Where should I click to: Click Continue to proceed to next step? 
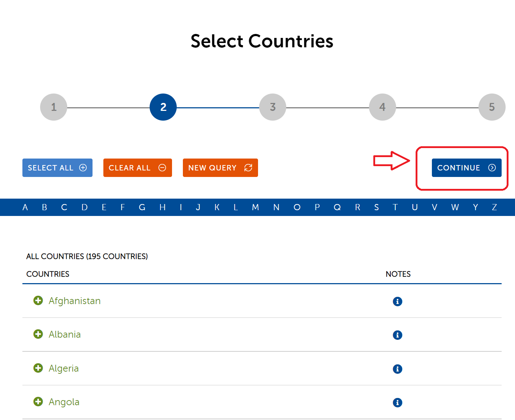pyautogui.click(x=466, y=168)
